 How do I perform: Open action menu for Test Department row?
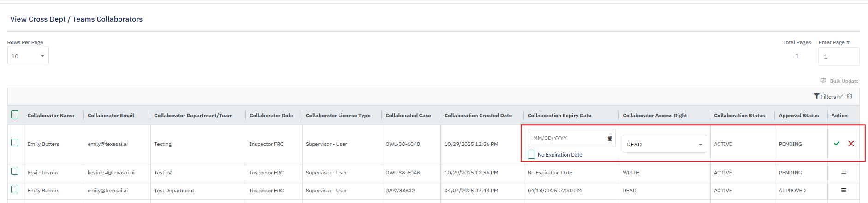tap(844, 190)
